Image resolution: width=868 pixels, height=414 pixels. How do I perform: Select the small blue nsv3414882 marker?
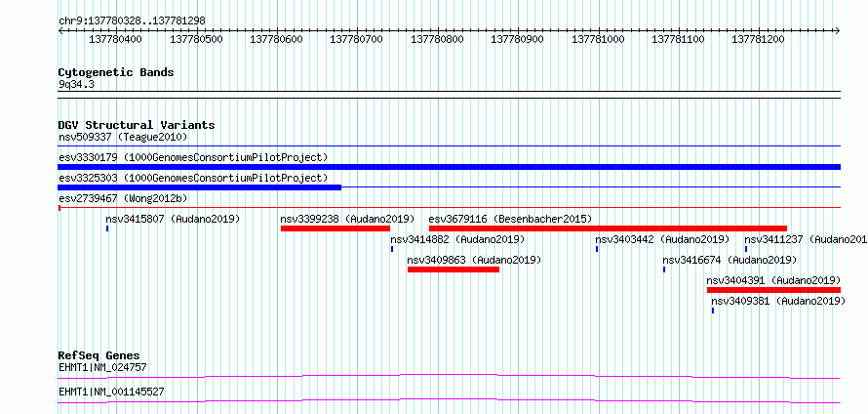click(392, 249)
